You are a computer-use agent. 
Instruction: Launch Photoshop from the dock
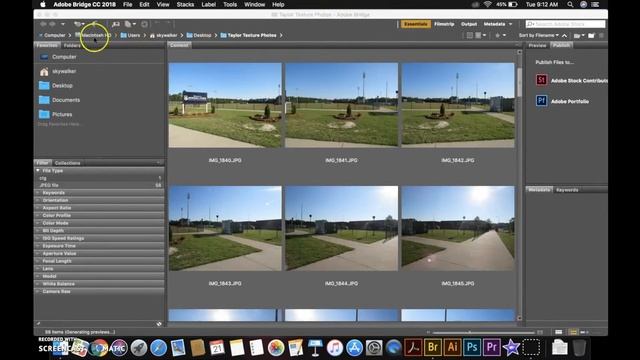472,348
